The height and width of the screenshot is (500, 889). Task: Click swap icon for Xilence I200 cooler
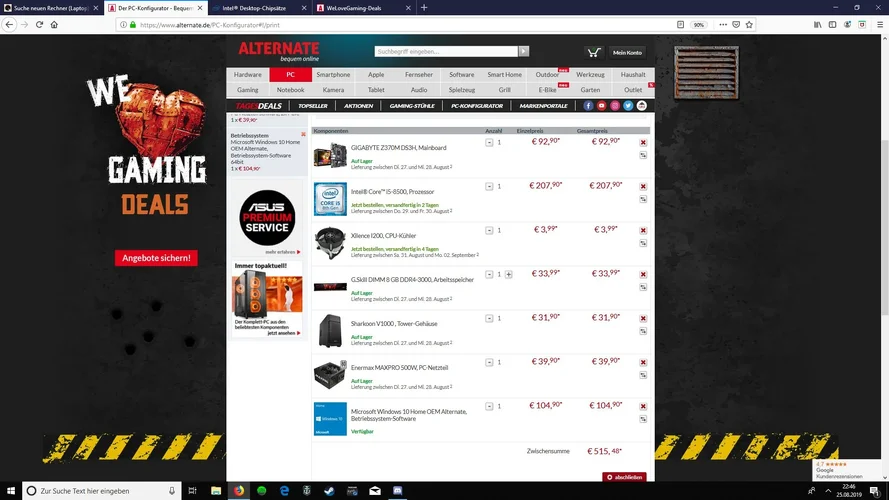coord(643,243)
